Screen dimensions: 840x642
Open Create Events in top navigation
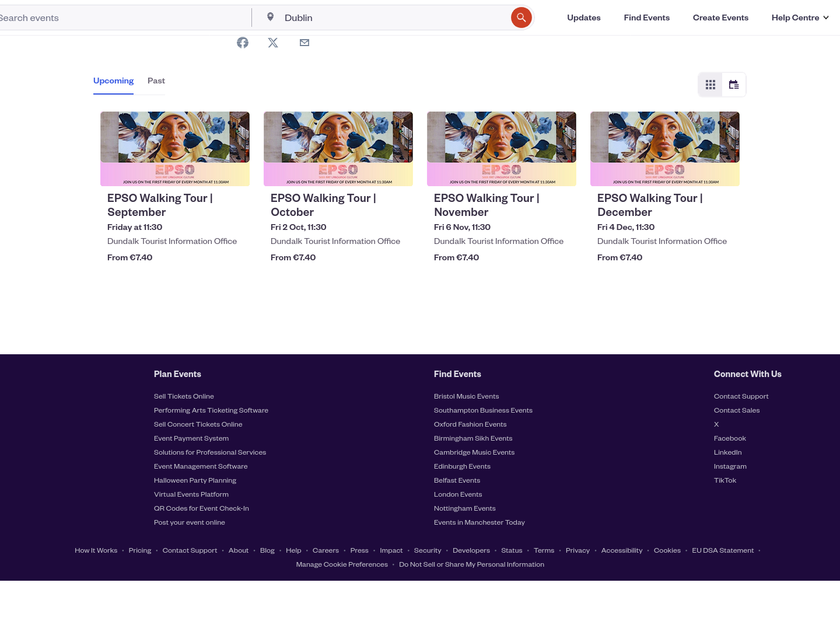tap(720, 18)
